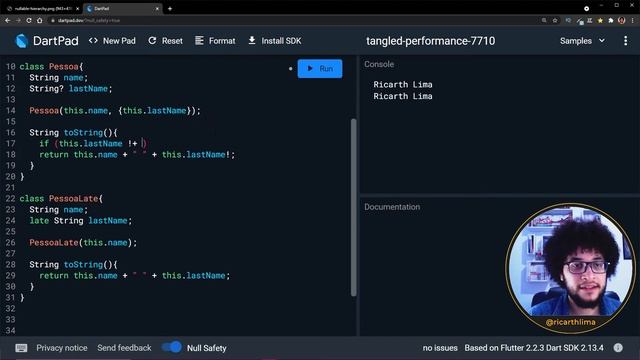Viewport: 640px width, 360px height.
Task: Reload the current page
Action: tap(29, 20)
